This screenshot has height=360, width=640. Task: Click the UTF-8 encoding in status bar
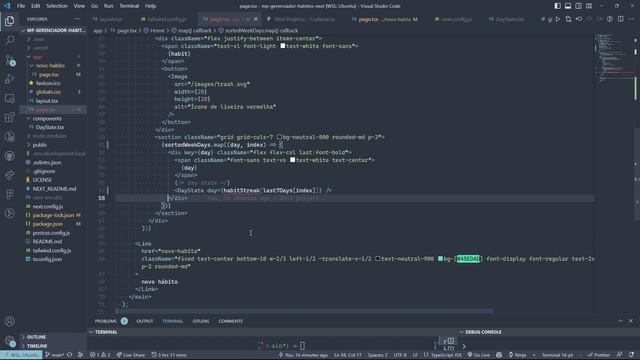400,355
